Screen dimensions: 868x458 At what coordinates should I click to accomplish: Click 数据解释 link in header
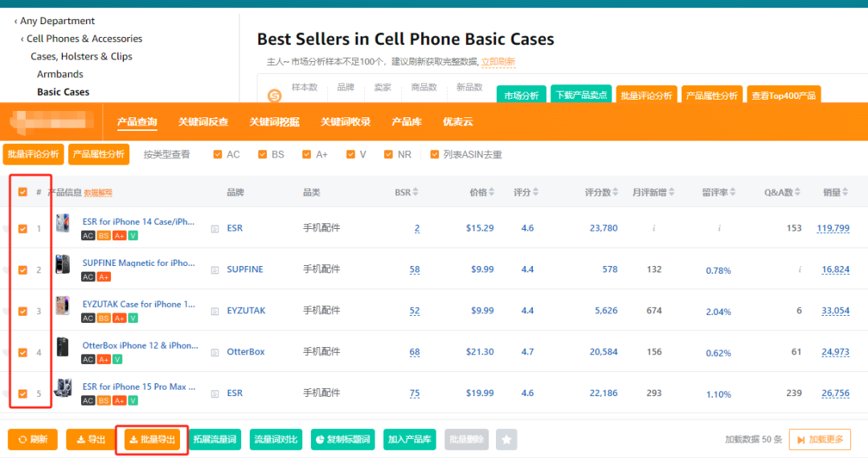98,193
